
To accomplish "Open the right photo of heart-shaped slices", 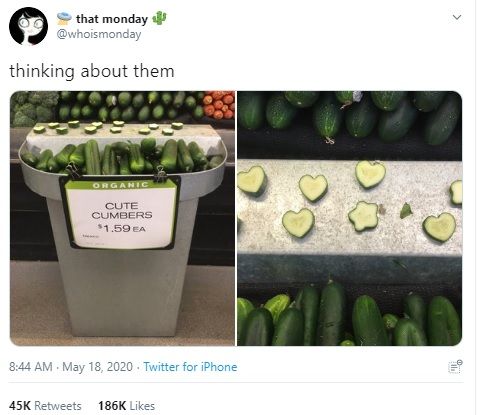I will pyautogui.click(x=350, y=218).
